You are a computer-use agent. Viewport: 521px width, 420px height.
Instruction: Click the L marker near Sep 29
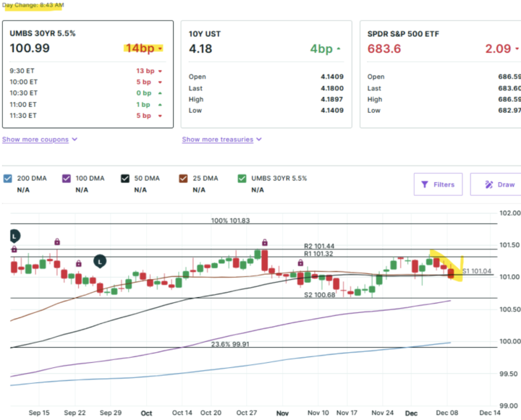[100, 262]
